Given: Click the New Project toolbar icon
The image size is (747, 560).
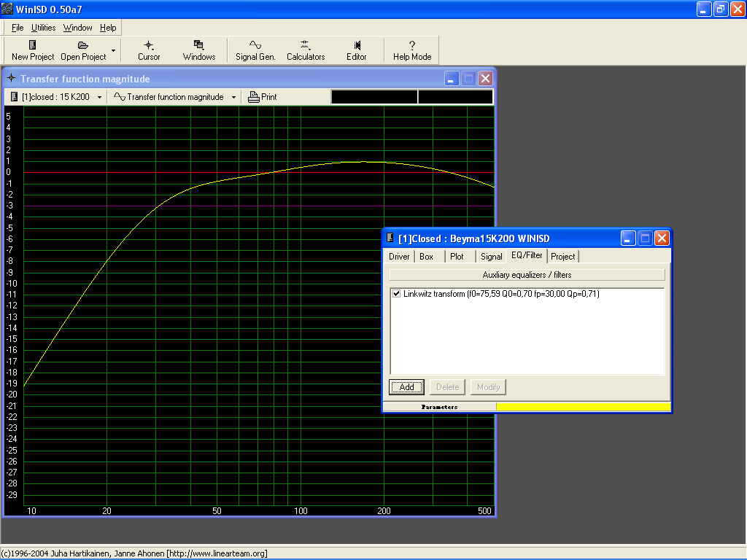Looking at the screenshot, I should pos(33,50).
